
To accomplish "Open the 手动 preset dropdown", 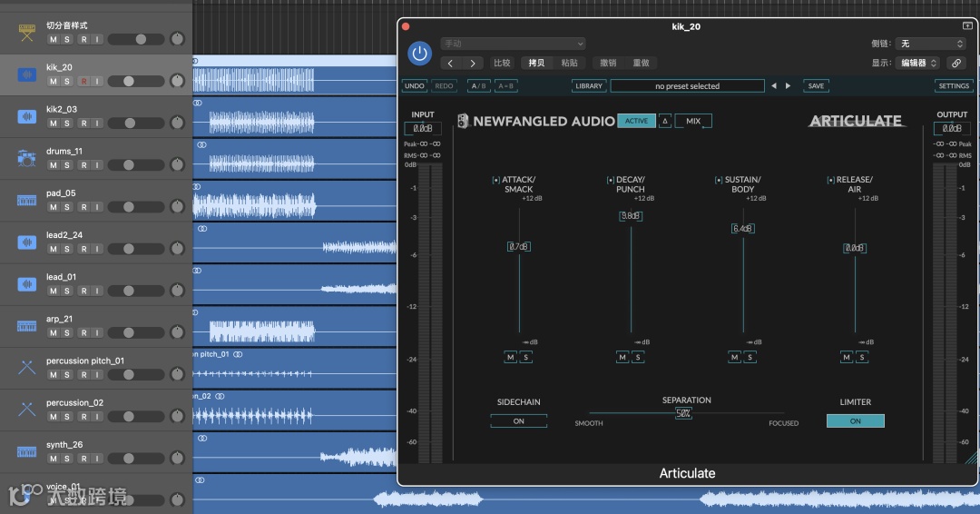I will pos(513,44).
